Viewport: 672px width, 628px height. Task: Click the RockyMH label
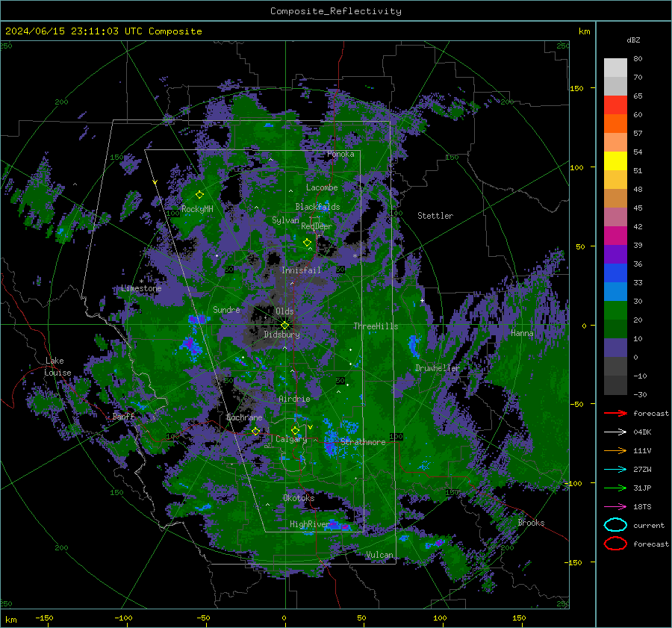click(x=197, y=209)
